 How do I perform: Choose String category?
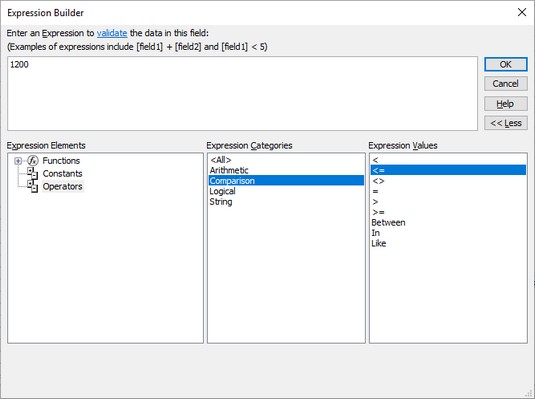coord(286,202)
